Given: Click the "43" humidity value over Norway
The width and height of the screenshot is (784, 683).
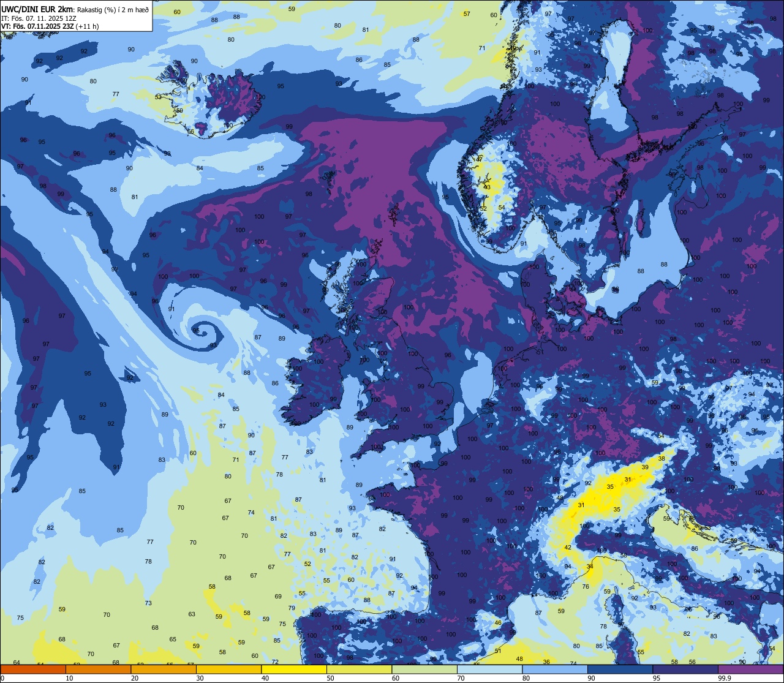Looking at the screenshot, I should point(487,187).
